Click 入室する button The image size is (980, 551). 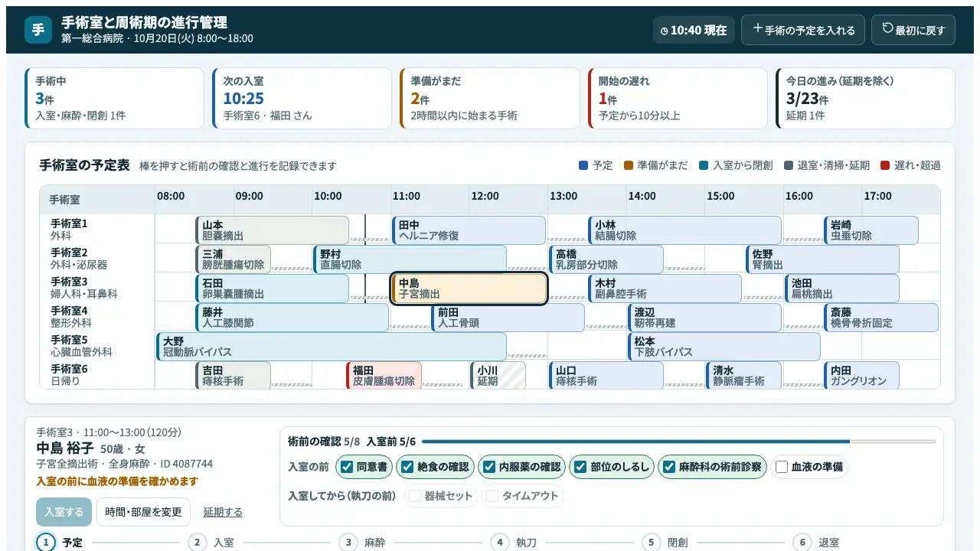(x=64, y=512)
